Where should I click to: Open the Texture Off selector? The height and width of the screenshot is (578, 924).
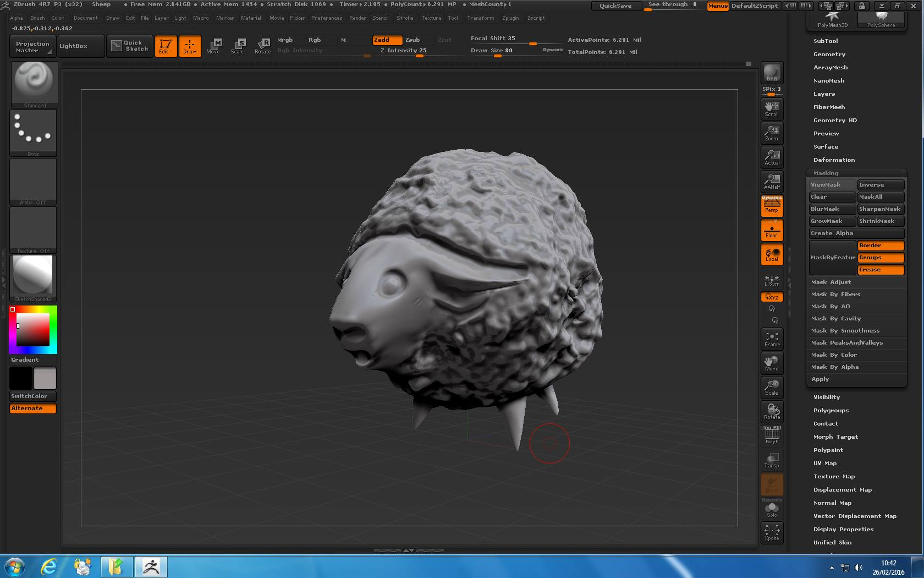click(x=33, y=230)
